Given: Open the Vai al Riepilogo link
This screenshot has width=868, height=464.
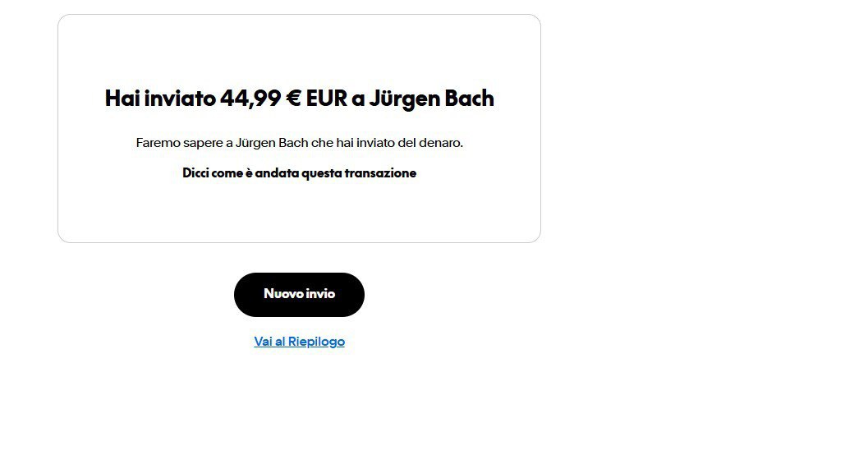Looking at the screenshot, I should [x=299, y=342].
